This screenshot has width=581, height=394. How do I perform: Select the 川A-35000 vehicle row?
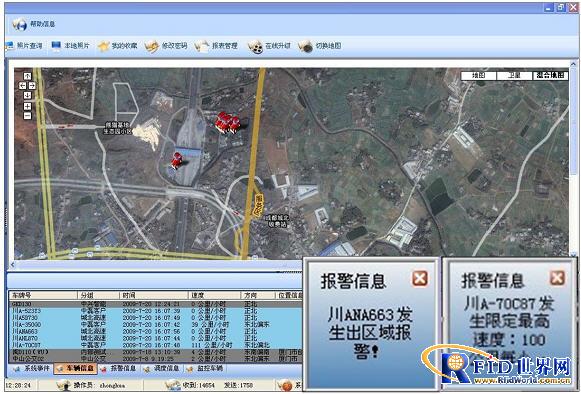[156, 325]
